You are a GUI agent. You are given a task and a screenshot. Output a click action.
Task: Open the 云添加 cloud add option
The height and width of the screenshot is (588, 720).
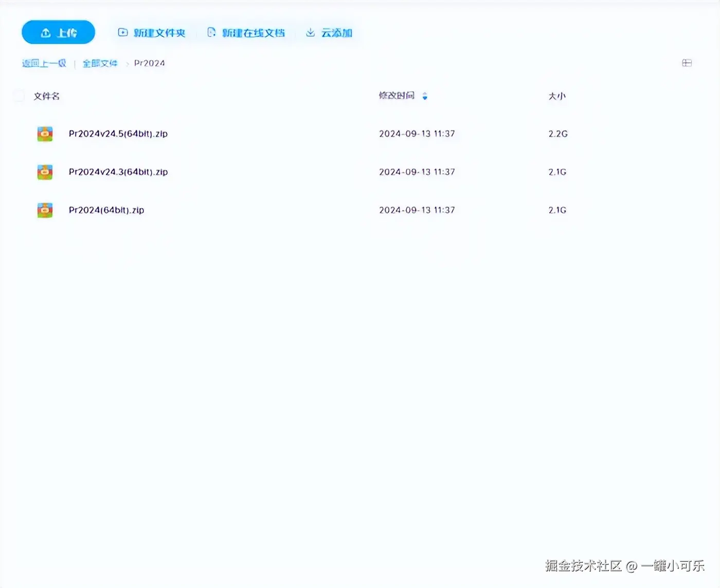tap(329, 33)
